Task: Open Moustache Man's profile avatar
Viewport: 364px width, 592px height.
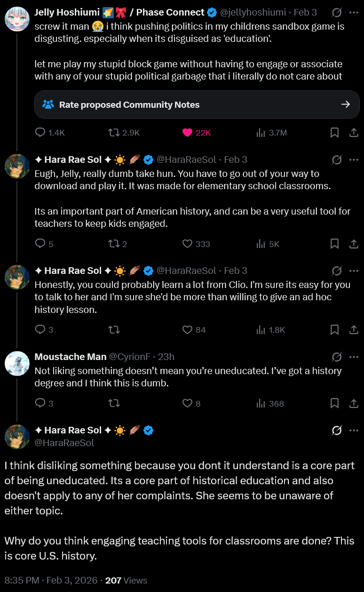Action: (17, 363)
